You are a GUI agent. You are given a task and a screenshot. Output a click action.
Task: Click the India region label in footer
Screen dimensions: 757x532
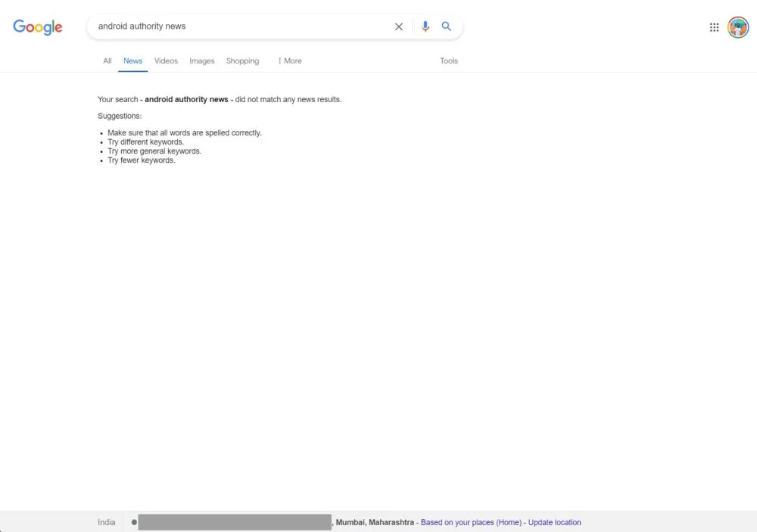(106, 522)
